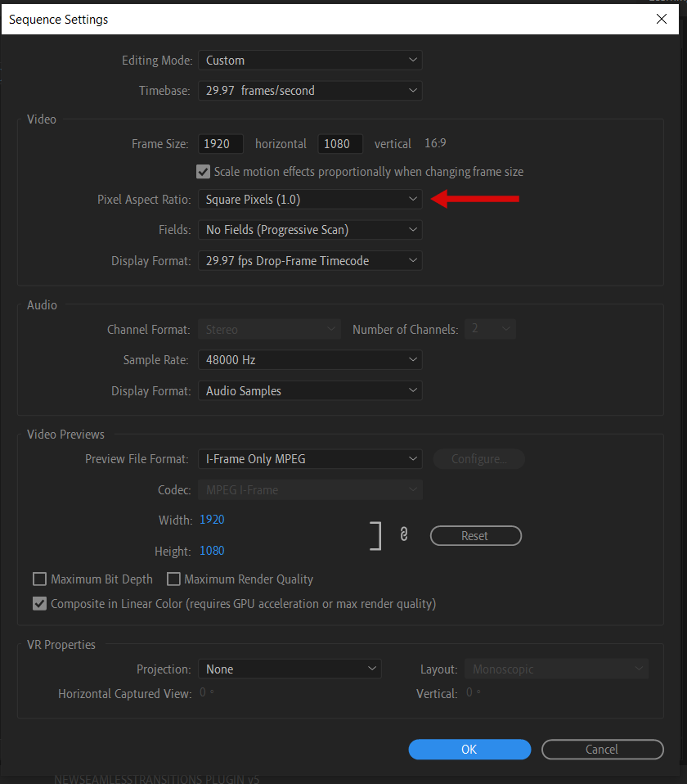
Task: Disable scale motion effects proportionally checkbox
Action: tap(204, 172)
